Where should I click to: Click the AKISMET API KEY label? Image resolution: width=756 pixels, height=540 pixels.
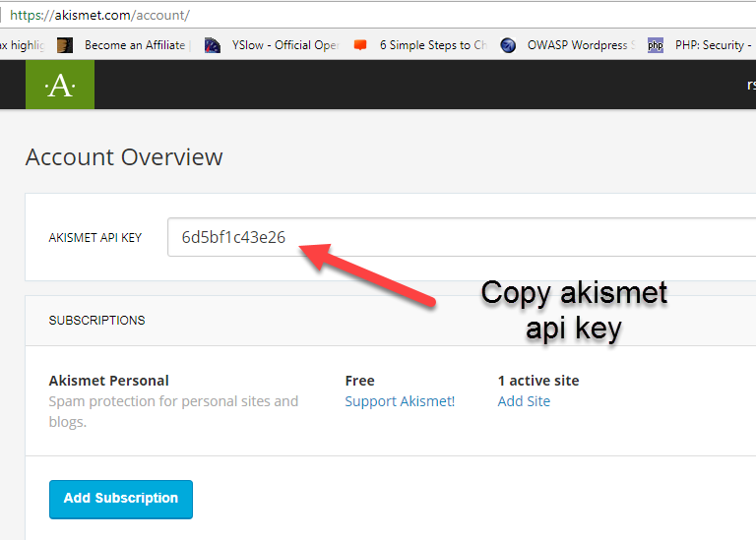94,237
